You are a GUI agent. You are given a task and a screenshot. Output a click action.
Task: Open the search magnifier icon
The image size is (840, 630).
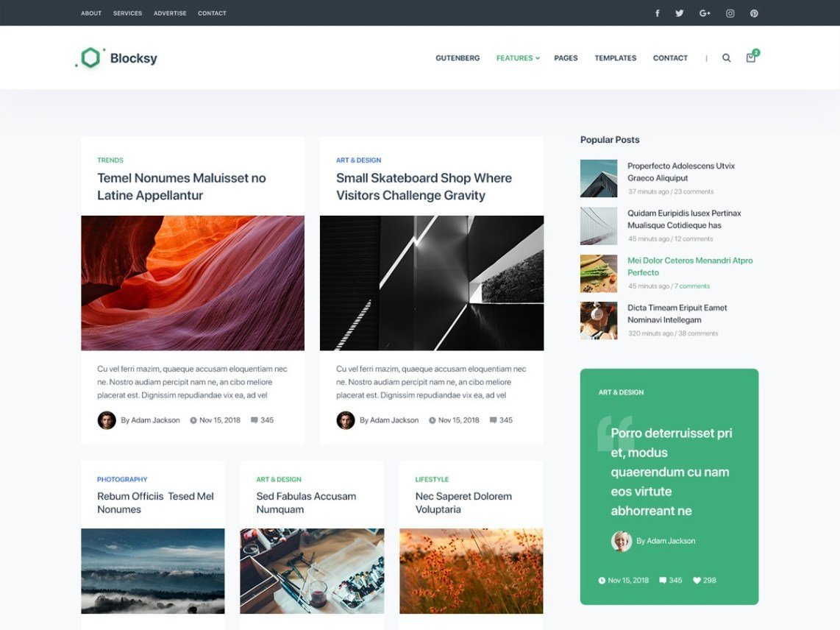click(727, 57)
